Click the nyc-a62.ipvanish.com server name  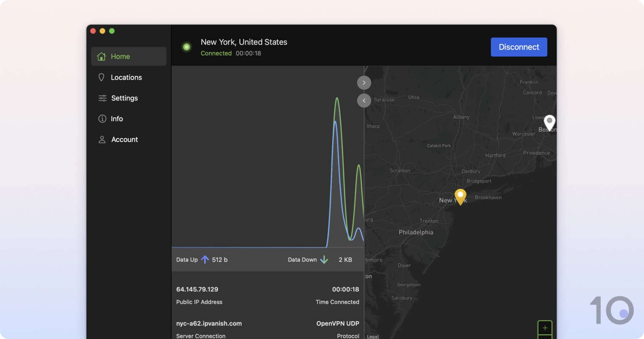pyautogui.click(x=209, y=323)
